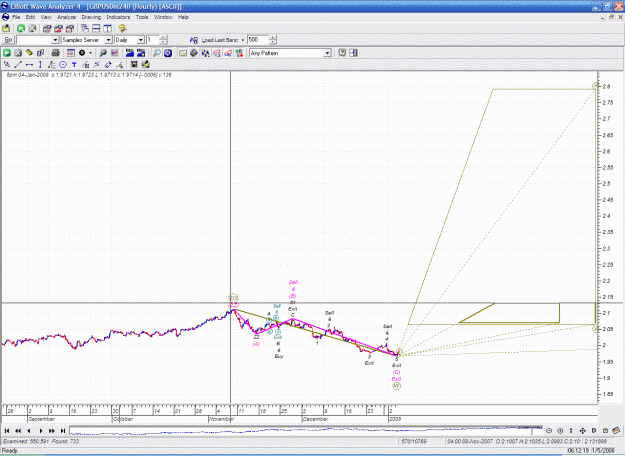Click the filmstrip icon in the drawing toolbar
The image size is (625, 456).
click(134, 64)
